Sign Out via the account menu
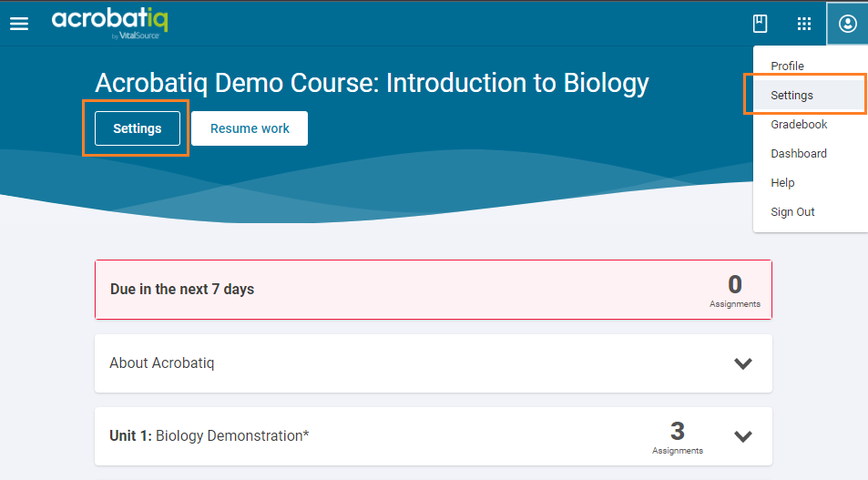Image resolution: width=868 pixels, height=480 pixels. click(792, 212)
